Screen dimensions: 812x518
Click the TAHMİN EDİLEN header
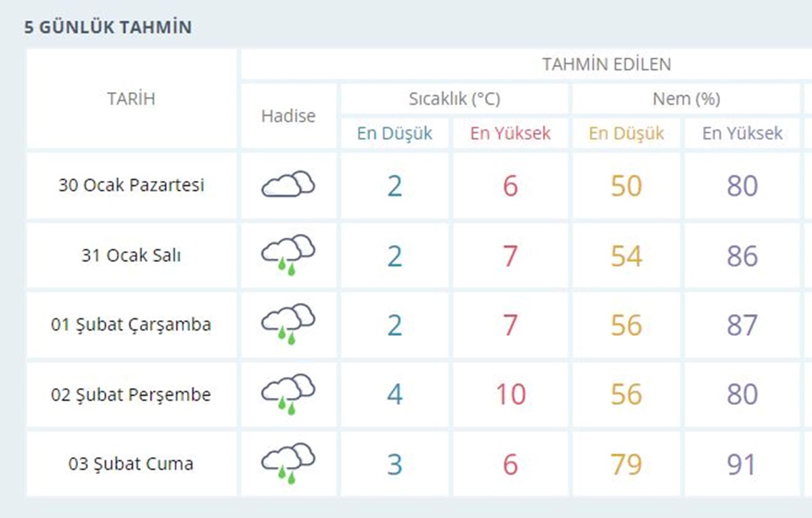[606, 64]
